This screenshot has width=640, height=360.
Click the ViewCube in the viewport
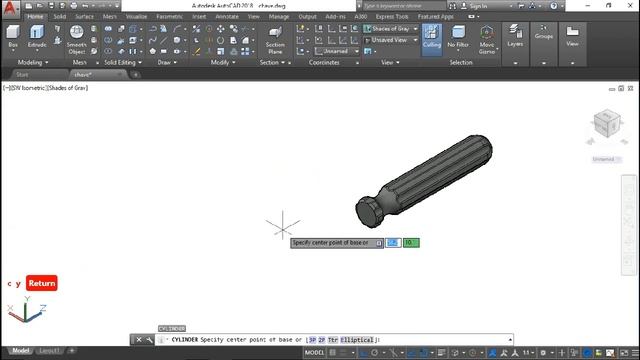607,123
